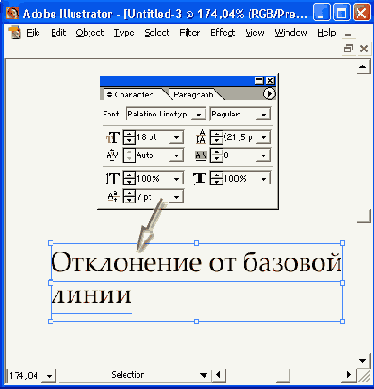Open the zoom level 174,04 dropdown

pyautogui.click(x=50, y=376)
